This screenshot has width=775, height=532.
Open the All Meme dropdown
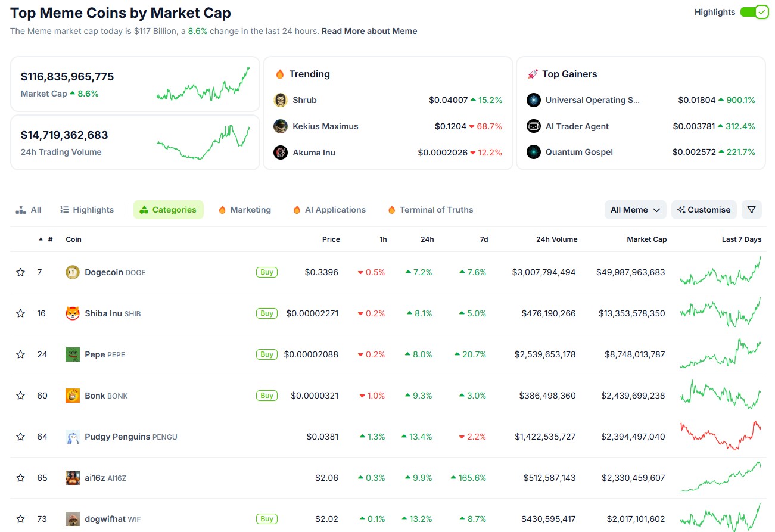(636, 210)
